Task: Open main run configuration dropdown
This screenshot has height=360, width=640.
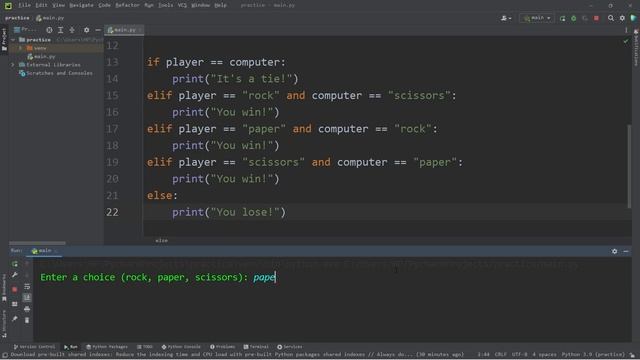Action: [x=537, y=18]
